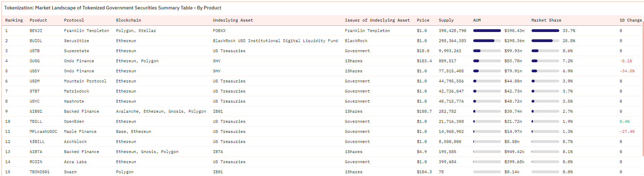Click the BUIDL product name
The image size is (644, 176).
36,41
